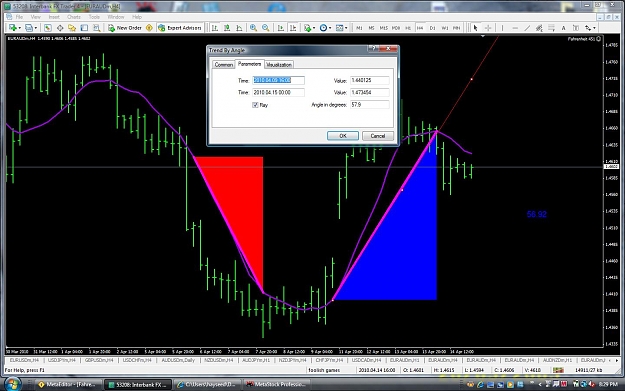Open the Charts menu
Image resolution: width=625 pixels, height=391 pixels.
74,17
